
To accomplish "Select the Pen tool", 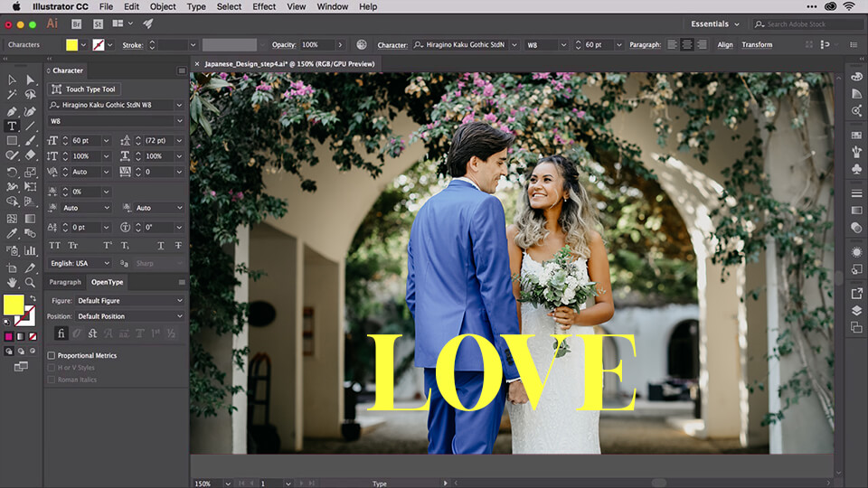I will coord(12,111).
